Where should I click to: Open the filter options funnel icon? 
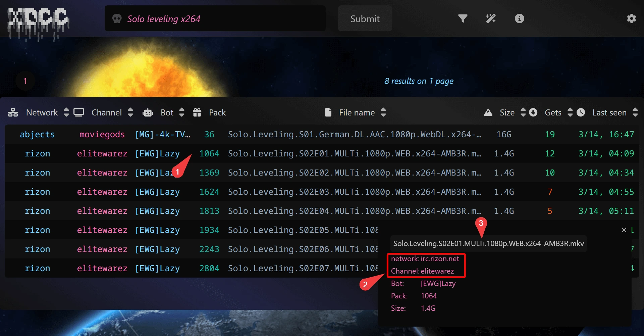(463, 18)
